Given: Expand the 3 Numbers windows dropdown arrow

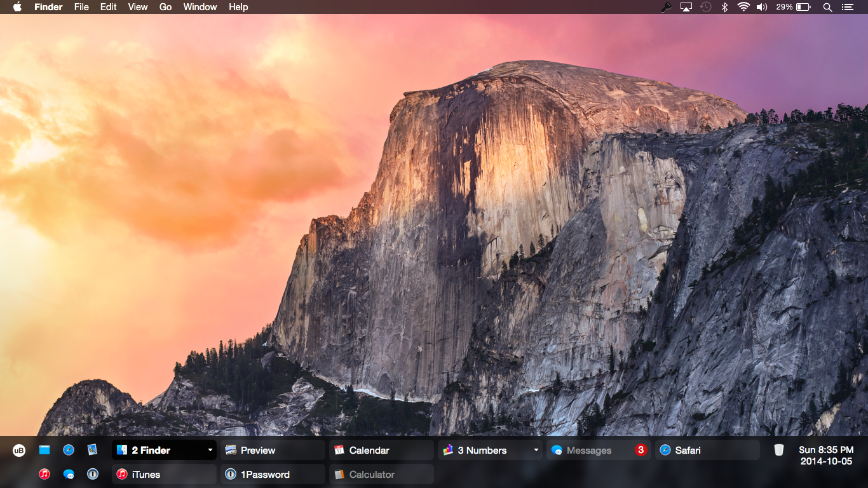Looking at the screenshot, I should [x=536, y=451].
